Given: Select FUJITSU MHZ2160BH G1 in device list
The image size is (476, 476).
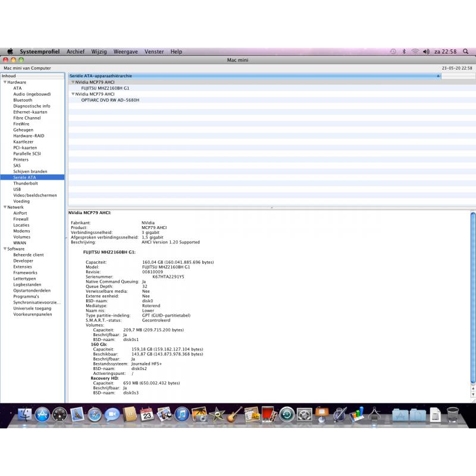Looking at the screenshot, I should click(105, 88).
